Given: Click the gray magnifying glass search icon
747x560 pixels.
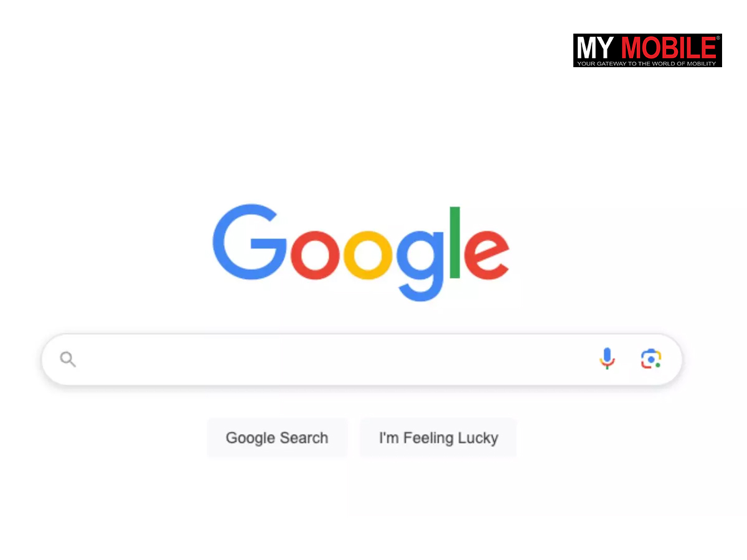Looking at the screenshot, I should pos(68,360).
